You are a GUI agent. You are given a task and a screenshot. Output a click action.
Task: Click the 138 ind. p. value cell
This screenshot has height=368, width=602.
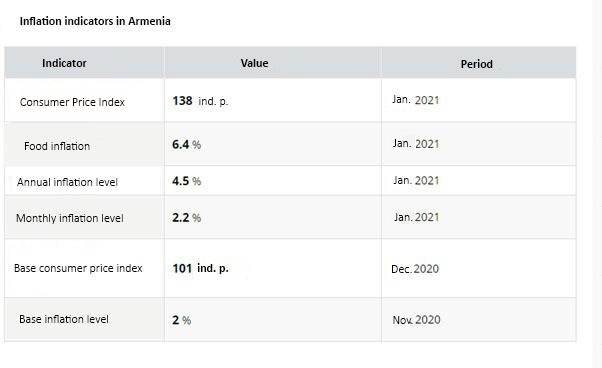pyautogui.click(x=200, y=101)
